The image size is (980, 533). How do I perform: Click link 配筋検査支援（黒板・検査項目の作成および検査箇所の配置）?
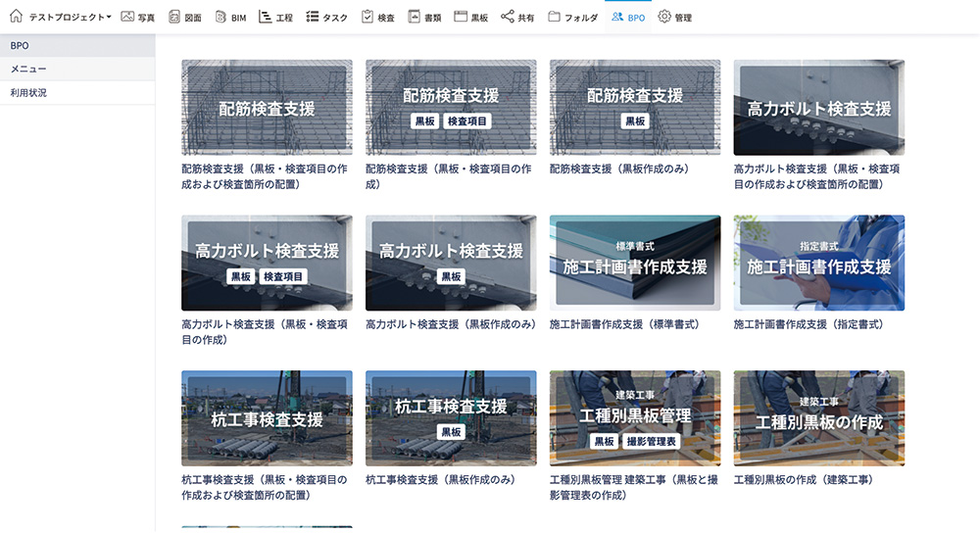click(x=265, y=176)
